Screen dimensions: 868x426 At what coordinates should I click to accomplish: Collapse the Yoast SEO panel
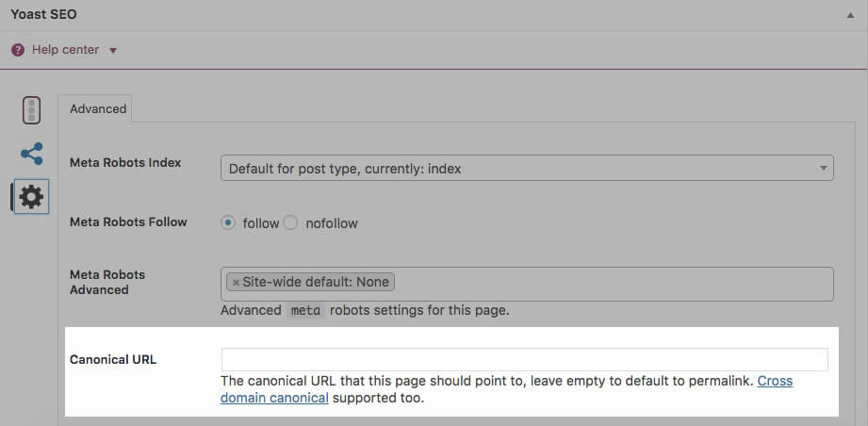pyautogui.click(x=850, y=15)
